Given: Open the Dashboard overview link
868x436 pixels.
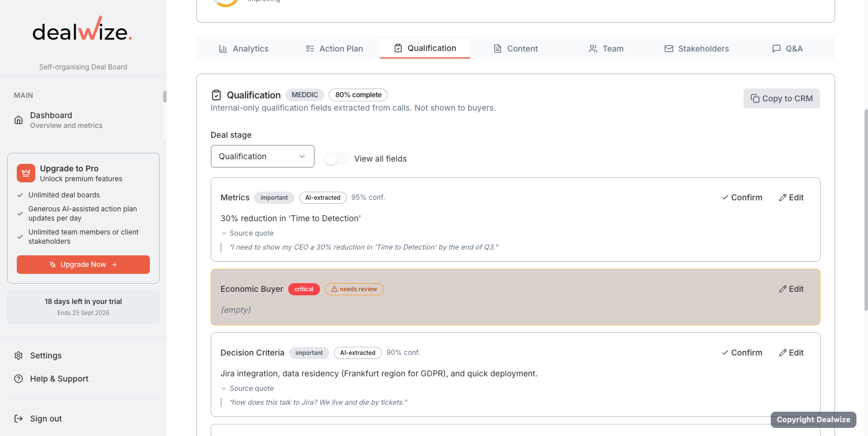Looking at the screenshot, I should (83, 120).
